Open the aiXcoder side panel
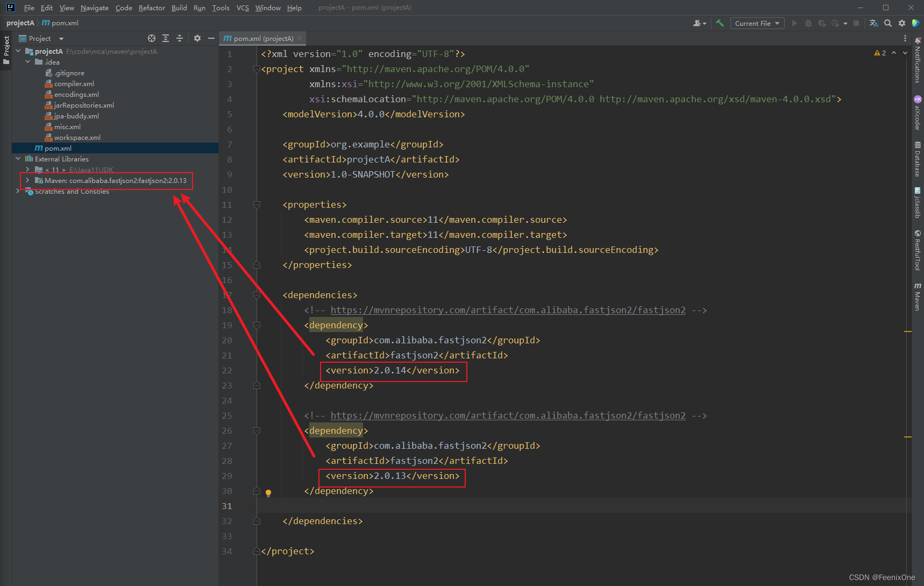Viewport: 924px width, 586px height. (x=918, y=113)
